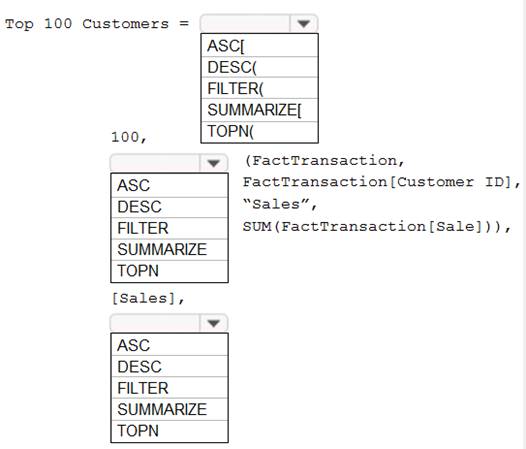Pick FILTER( in the first list
The height and width of the screenshot is (449, 526).
[x=259, y=89]
